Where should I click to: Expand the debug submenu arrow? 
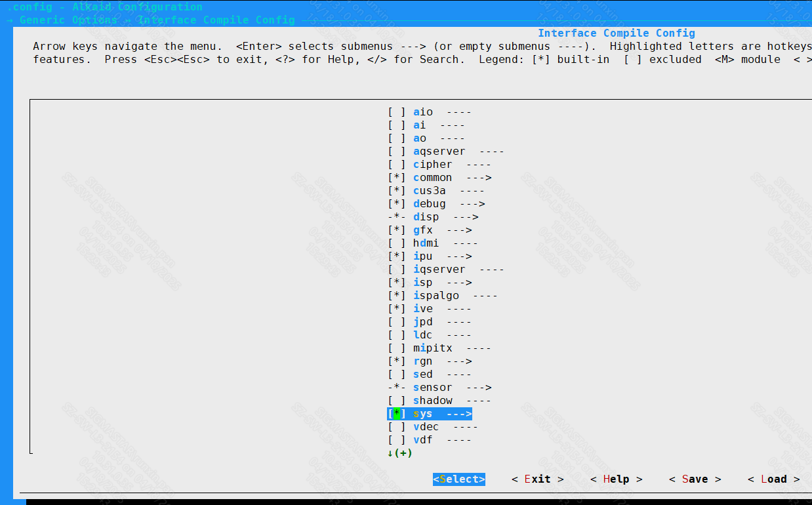(472, 204)
